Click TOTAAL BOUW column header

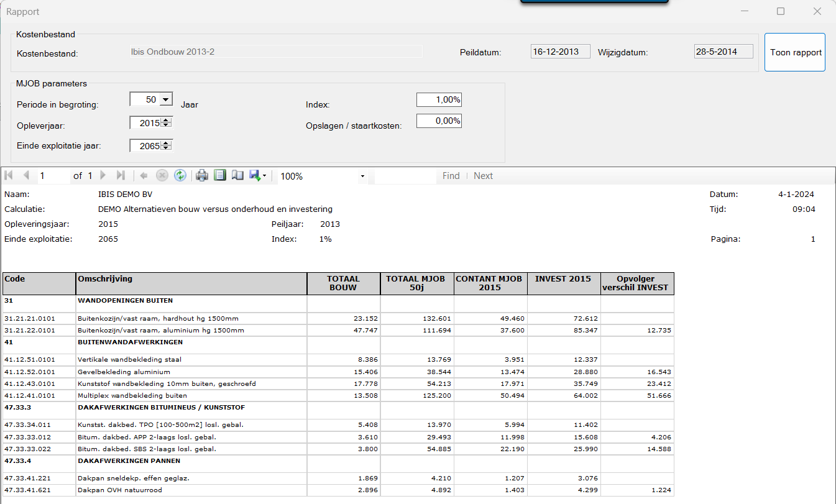344,283
